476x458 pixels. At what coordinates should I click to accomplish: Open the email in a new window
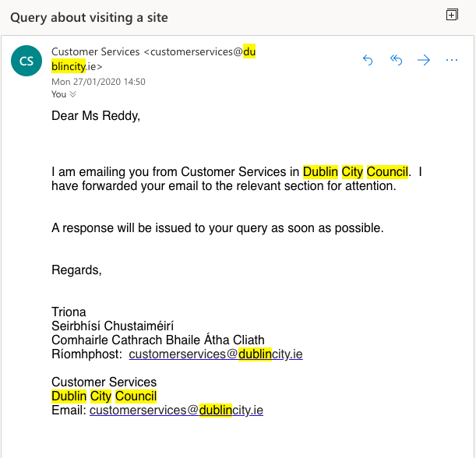(451, 15)
